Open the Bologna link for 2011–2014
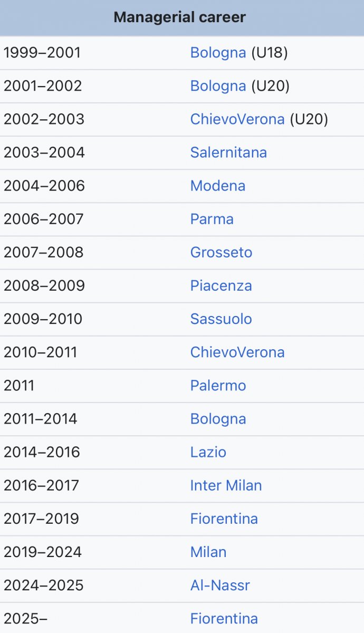 click(218, 418)
